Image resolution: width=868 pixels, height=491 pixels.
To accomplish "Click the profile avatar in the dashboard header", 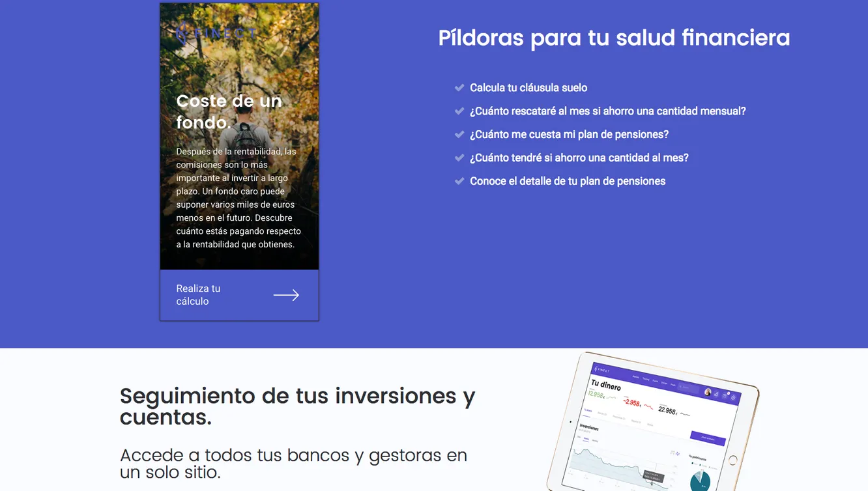I will coord(708,392).
